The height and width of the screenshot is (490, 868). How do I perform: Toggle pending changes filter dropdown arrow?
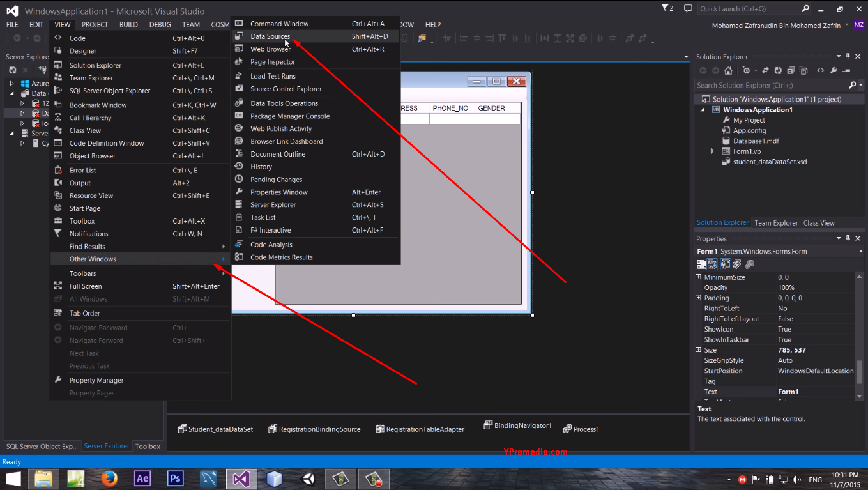coord(756,70)
